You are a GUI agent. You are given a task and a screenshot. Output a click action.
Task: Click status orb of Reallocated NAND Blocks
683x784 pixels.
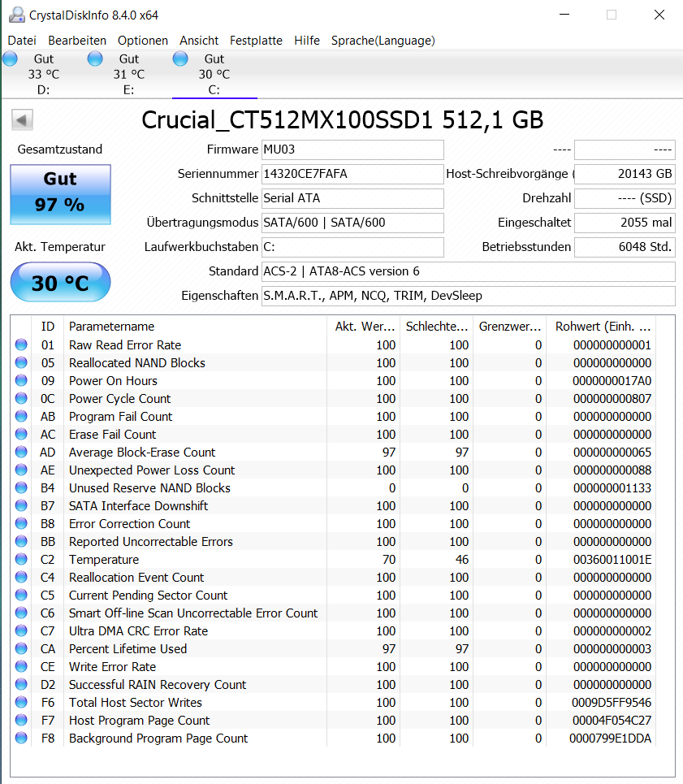(21, 363)
